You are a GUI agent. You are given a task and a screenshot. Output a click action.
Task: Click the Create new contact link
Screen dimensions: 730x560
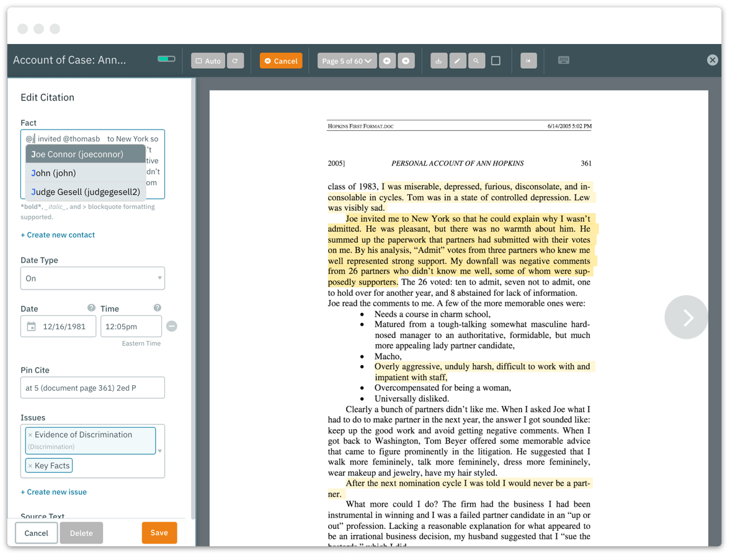(x=58, y=234)
